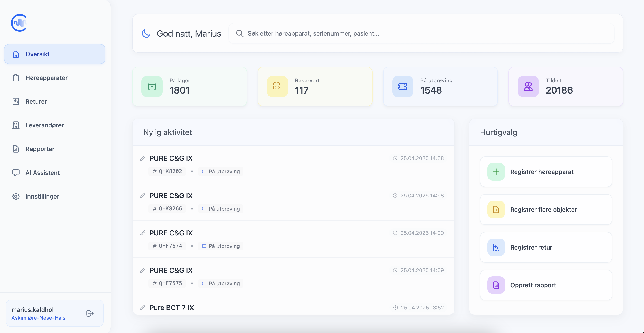
Task: Click På utprøving badge for QHK8202
Action: [x=221, y=171]
